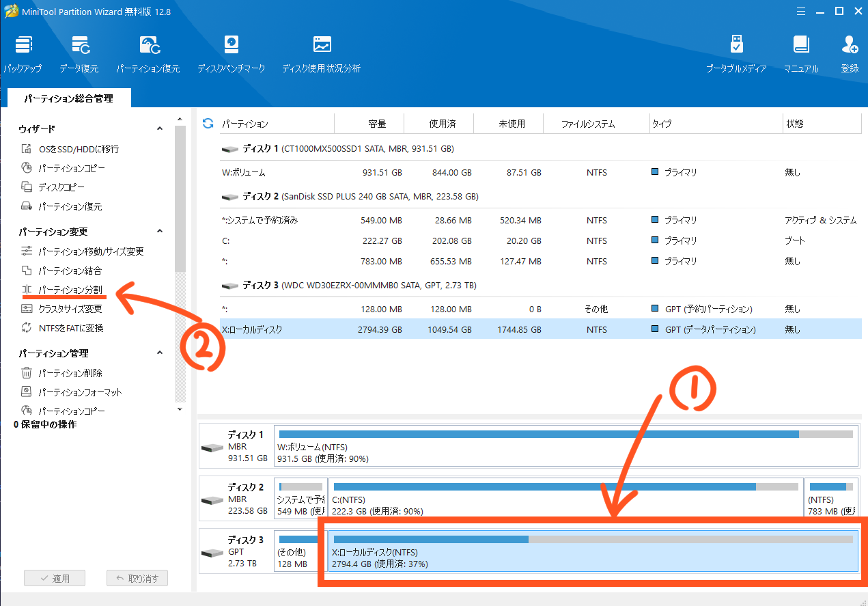Image resolution: width=868 pixels, height=606 pixels.
Task: Refresh the partition list with reload icon
Action: 208,124
